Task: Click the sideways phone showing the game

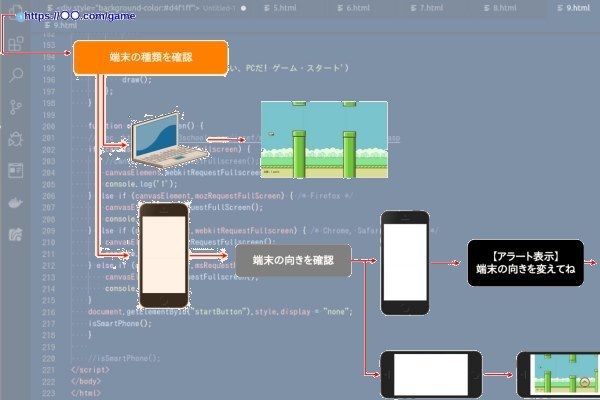Action: point(559,374)
